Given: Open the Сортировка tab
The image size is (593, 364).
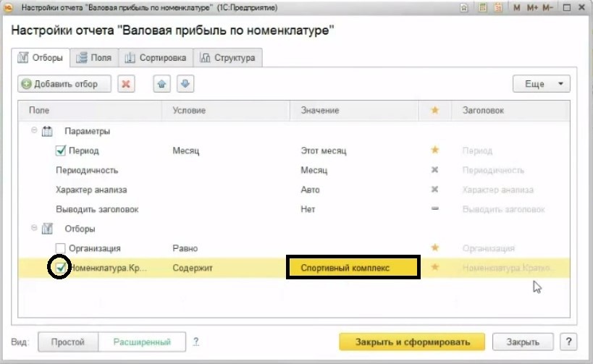Looking at the screenshot, I should (156, 57).
